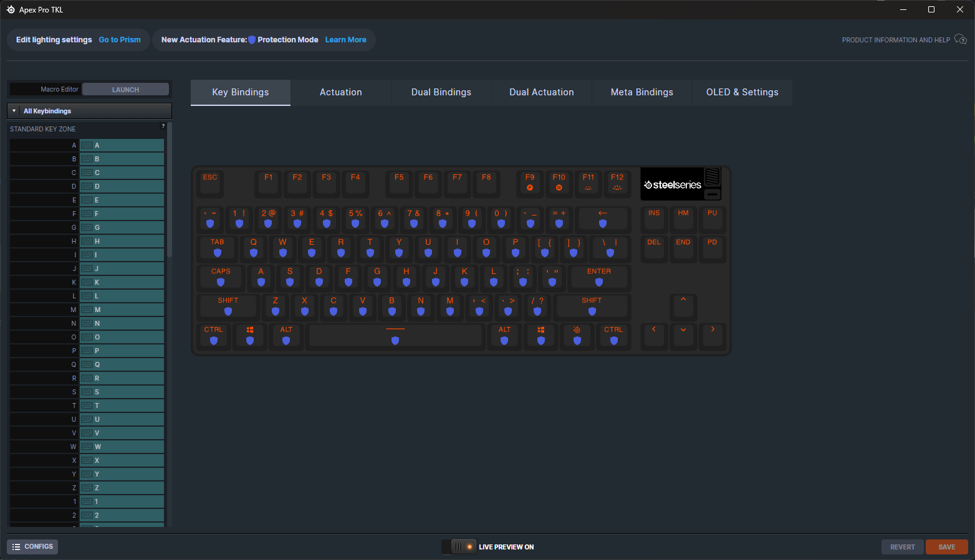975x560 pixels.
Task: Open Prism via the Go to Prism link
Action: [x=119, y=39]
